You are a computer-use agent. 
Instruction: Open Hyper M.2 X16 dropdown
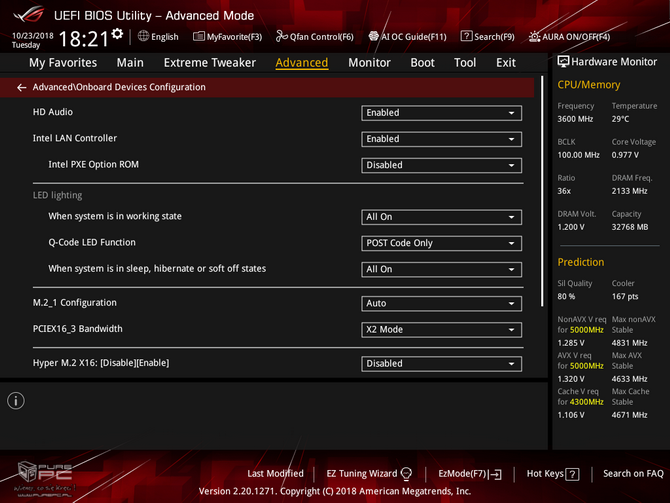point(441,364)
